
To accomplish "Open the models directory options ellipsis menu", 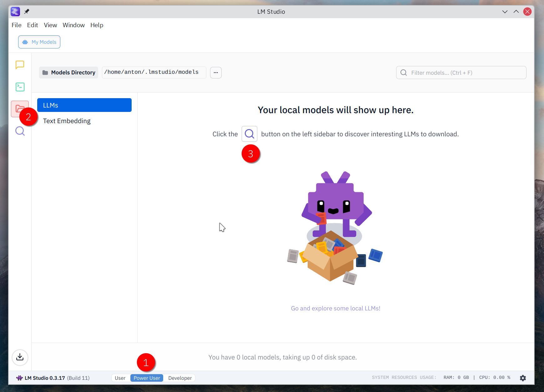I will (216, 73).
